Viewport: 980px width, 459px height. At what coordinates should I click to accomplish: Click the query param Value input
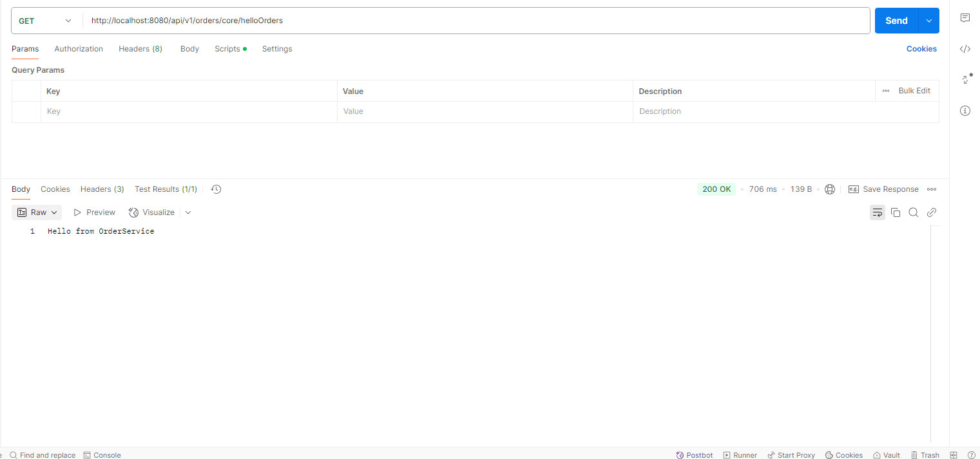(x=485, y=111)
